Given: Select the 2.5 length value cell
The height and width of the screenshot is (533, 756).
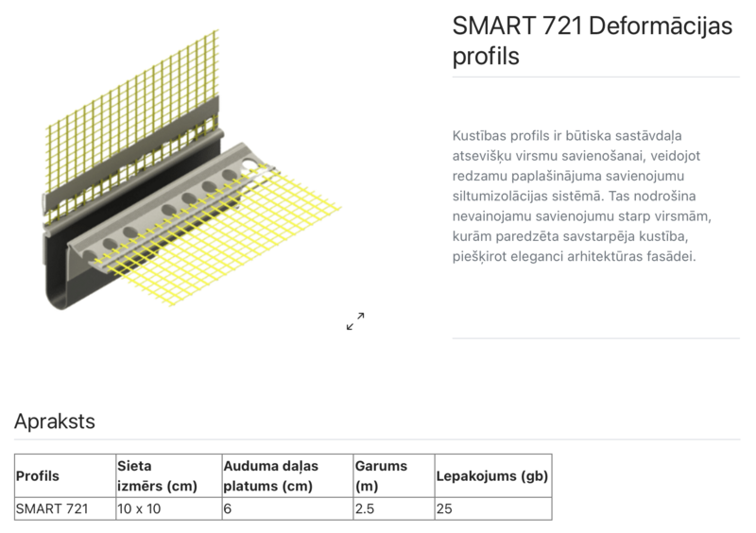Looking at the screenshot, I should [x=366, y=509].
